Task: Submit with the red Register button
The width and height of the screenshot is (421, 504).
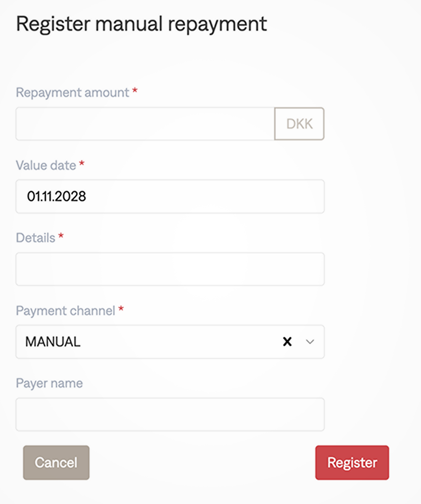Action: coord(352,463)
